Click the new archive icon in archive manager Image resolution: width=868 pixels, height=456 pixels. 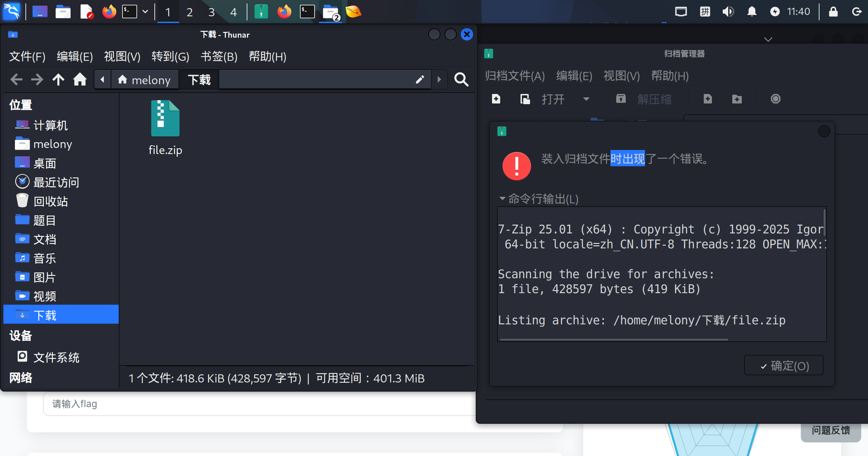click(496, 99)
